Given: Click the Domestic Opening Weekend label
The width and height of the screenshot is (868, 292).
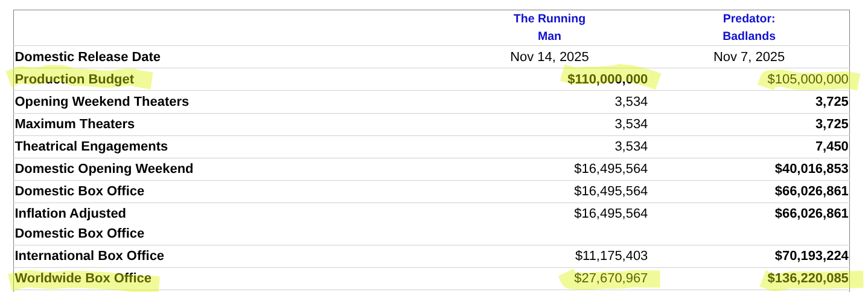Looking at the screenshot, I should coord(104,169).
